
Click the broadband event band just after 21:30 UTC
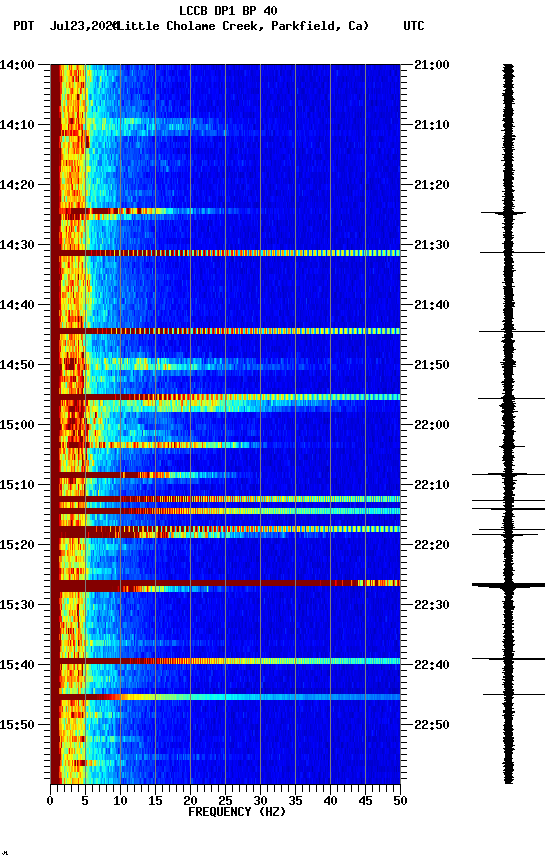(x=225, y=253)
